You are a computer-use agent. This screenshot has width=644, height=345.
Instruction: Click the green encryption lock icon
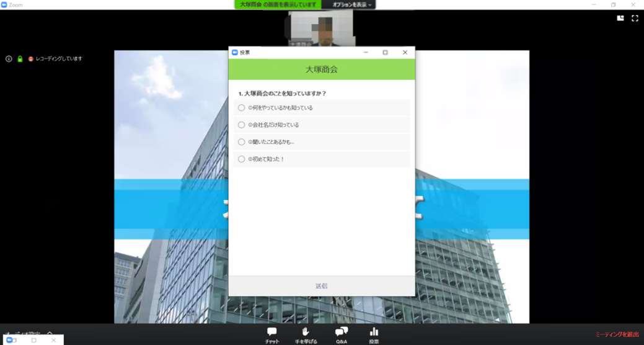click(20, 59)
